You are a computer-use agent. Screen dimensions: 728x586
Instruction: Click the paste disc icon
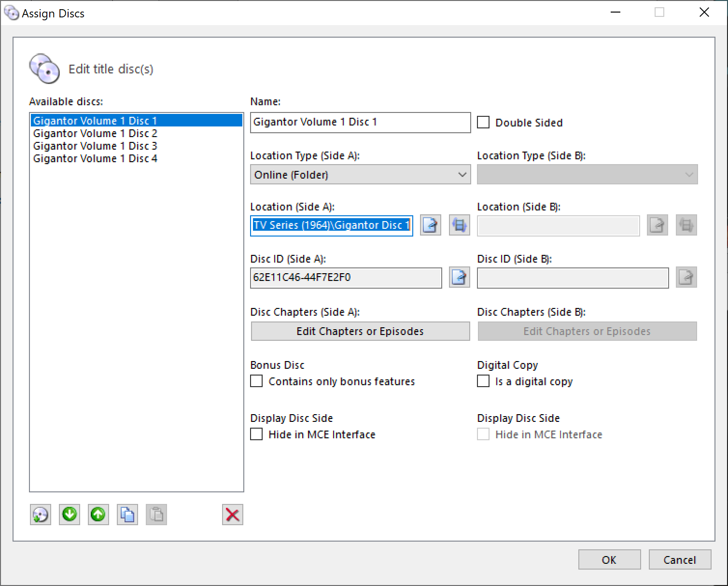[156, 515]
